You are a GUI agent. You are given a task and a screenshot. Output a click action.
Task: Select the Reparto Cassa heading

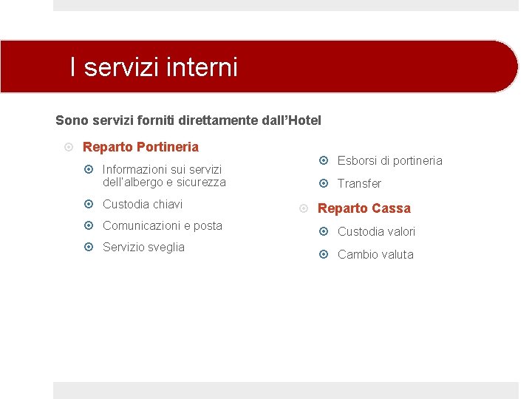[364, 208]
